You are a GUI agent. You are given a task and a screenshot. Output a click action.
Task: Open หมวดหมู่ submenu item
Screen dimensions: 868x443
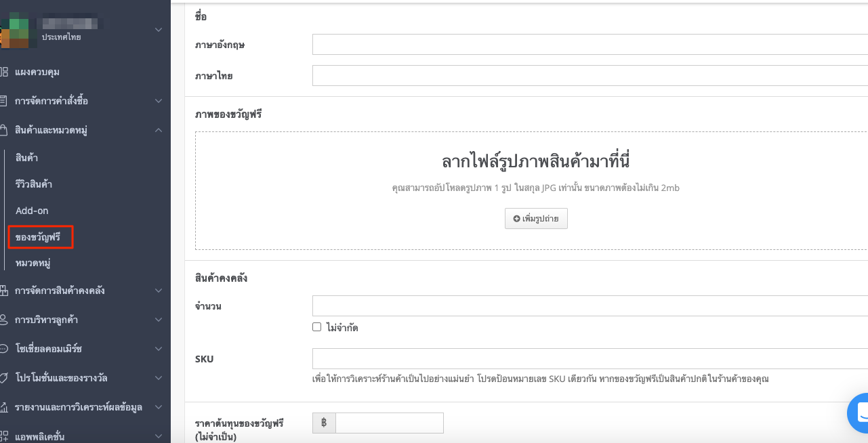(33, 263)
